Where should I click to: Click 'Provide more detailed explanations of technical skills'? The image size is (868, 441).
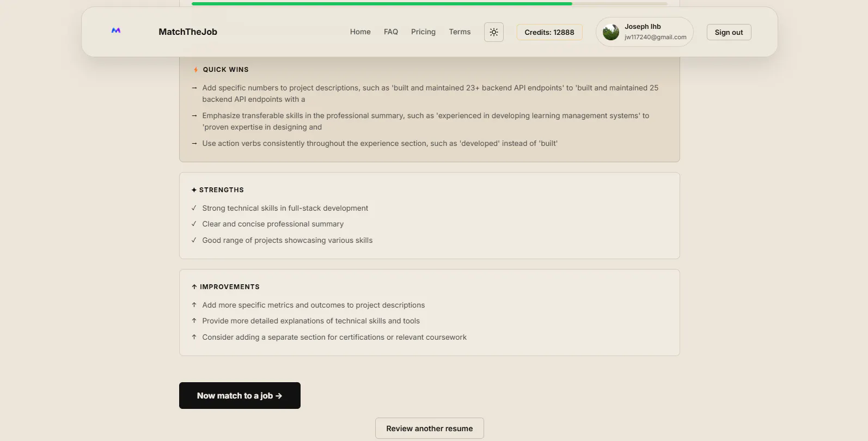click(311, 321)
